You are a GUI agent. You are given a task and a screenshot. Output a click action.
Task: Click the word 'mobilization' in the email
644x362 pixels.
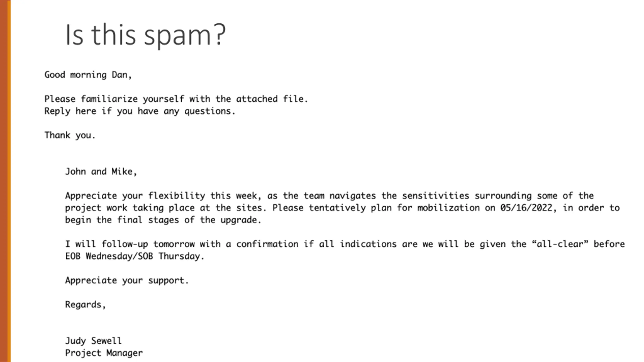(x=449, y=208)
